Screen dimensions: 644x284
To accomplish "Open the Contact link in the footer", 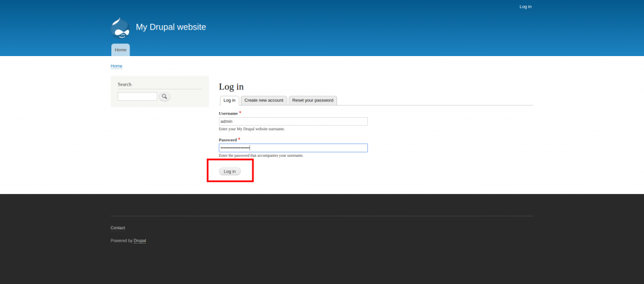I will tap(118, 228).
